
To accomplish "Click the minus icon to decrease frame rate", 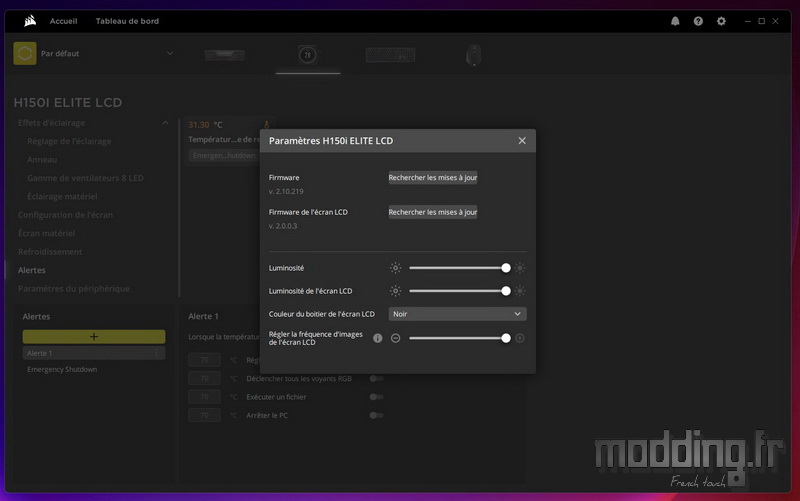I will click(395, 338).
